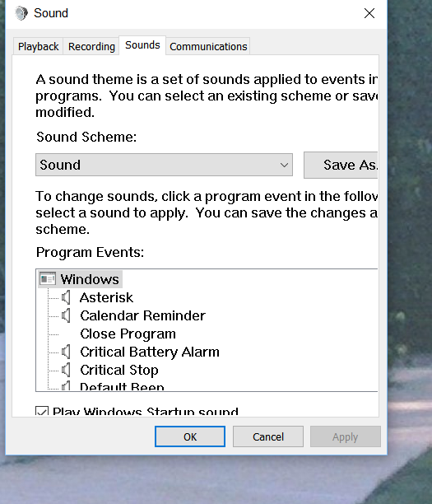
Task: Click the Cancel button
Action: pyautogui.click(x=268, y=436)
